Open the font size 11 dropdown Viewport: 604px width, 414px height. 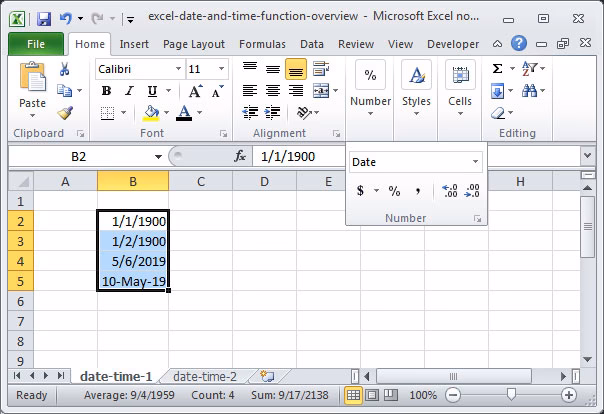pos(221,69)
